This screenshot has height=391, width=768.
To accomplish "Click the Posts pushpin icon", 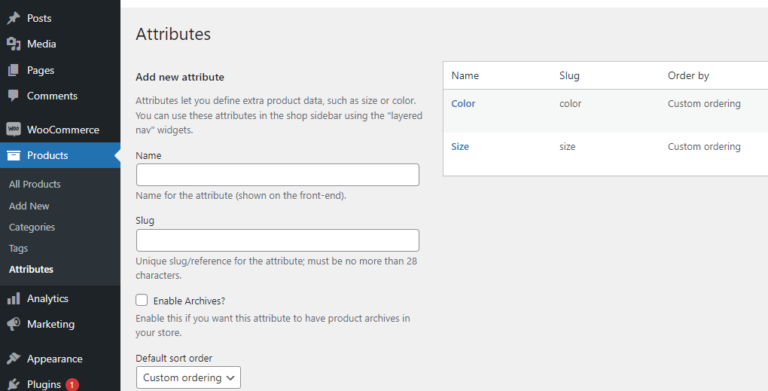I will 13,18.
